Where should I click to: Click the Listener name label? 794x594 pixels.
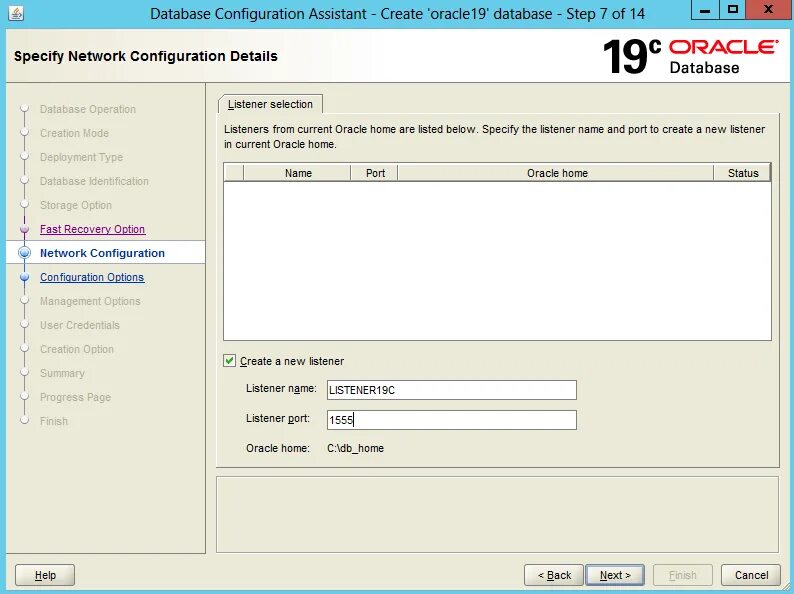click(281, 388)
